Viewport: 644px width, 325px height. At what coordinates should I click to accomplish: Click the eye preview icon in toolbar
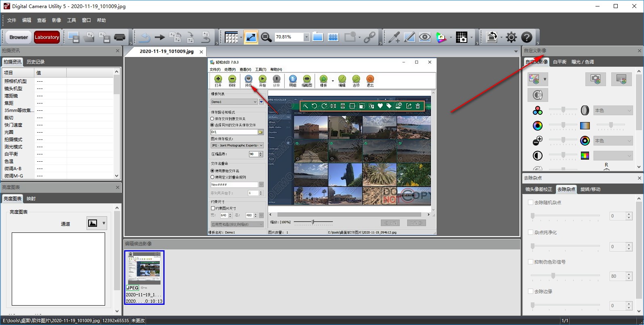[424, 37]
